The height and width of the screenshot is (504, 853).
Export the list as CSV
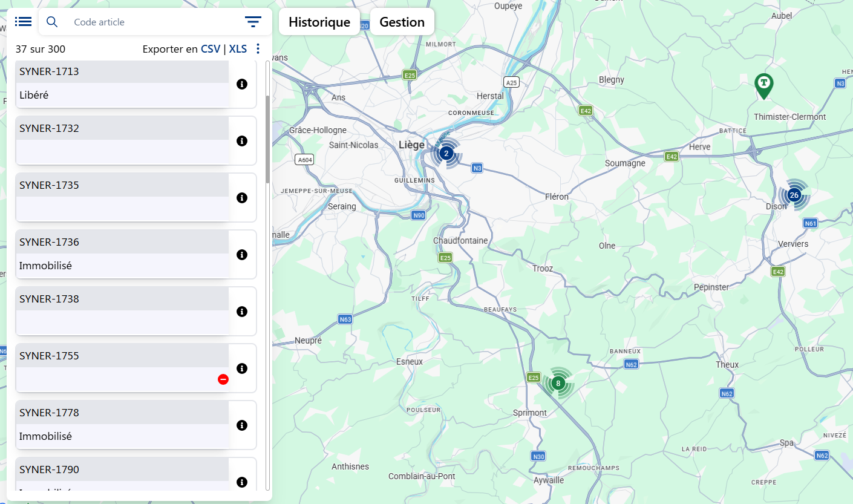[x=211, y=49]
